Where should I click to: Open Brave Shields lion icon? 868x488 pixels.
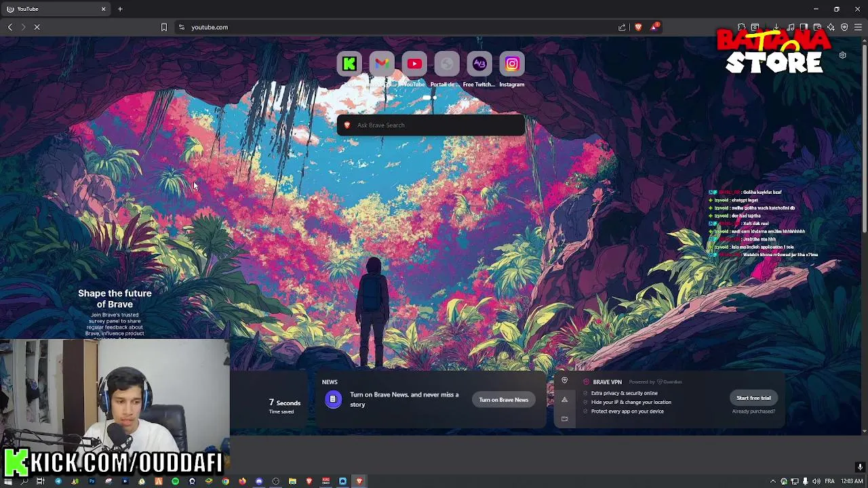638,27
